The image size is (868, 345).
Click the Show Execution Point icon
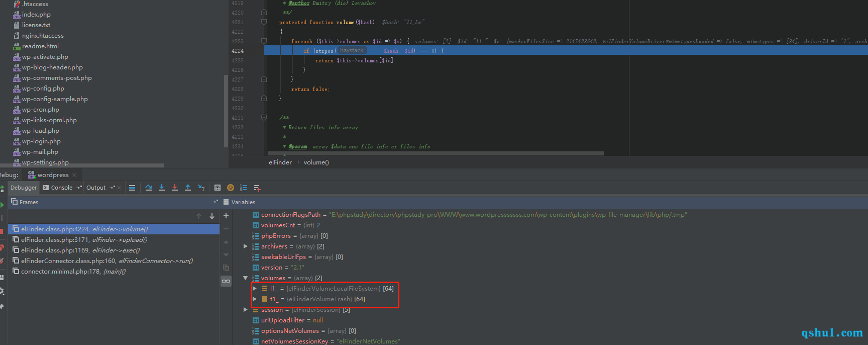click(x=132, y=188)
